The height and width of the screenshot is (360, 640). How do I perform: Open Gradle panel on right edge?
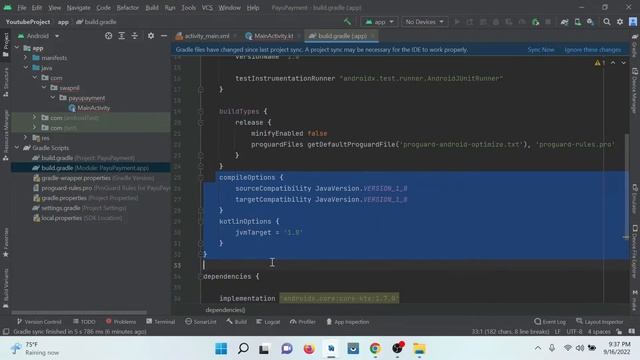[635, 46]
